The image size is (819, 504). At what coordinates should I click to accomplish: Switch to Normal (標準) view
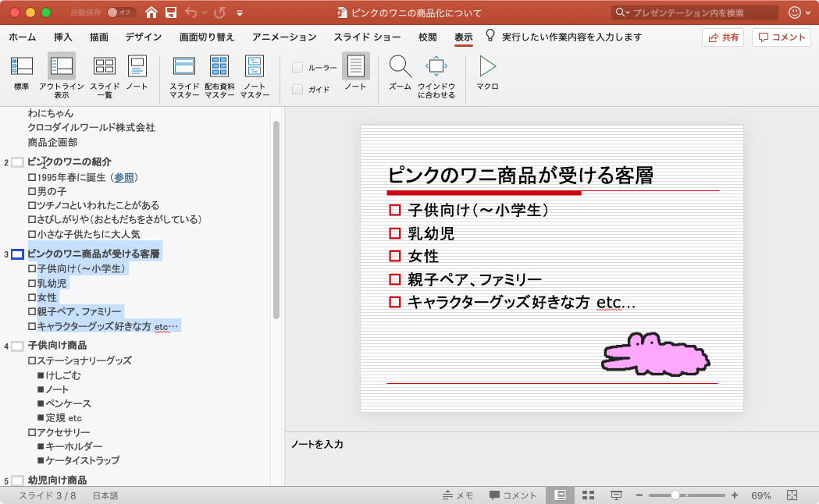click(x=21, y=73)
